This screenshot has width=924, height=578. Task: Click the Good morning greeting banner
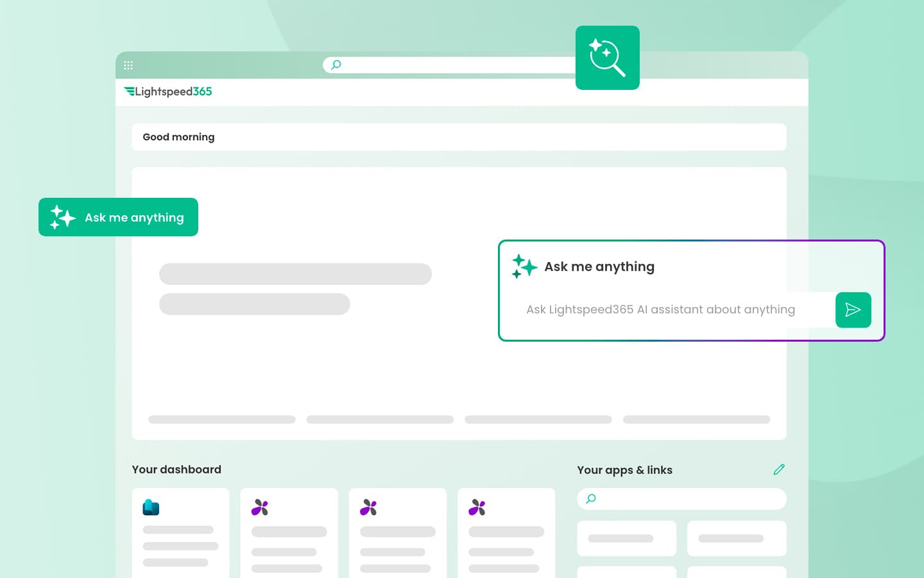(x=459, y=137)
